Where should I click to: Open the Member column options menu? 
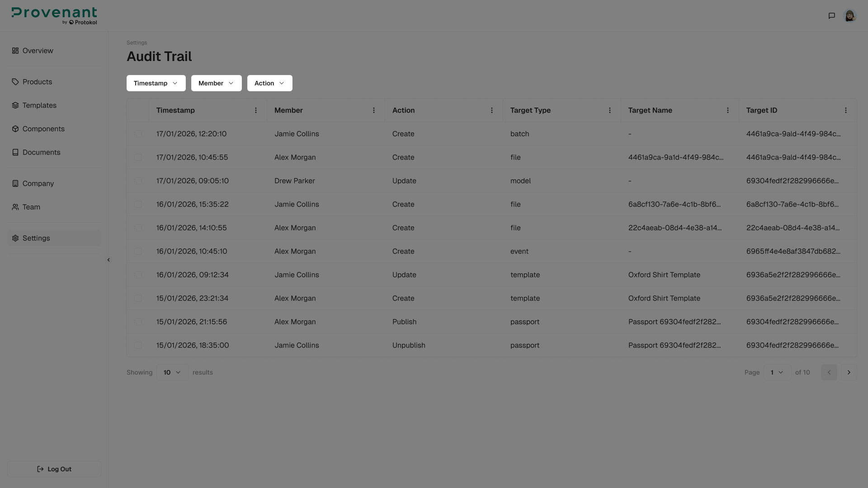[x=374, y=110]
